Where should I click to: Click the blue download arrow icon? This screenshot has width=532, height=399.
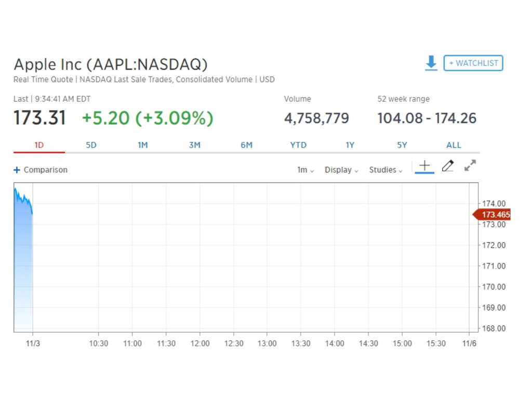[431, 63]
